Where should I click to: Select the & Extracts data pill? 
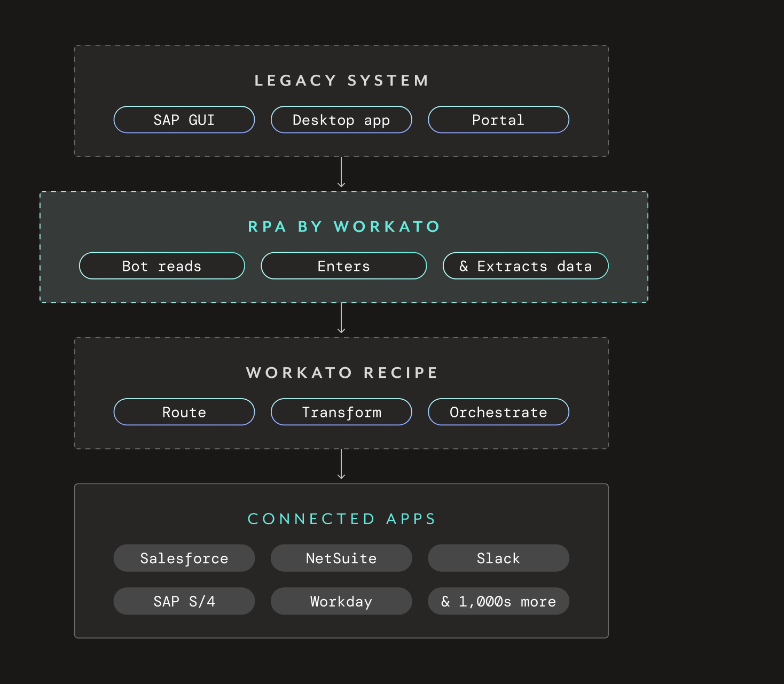click(526, 266)
